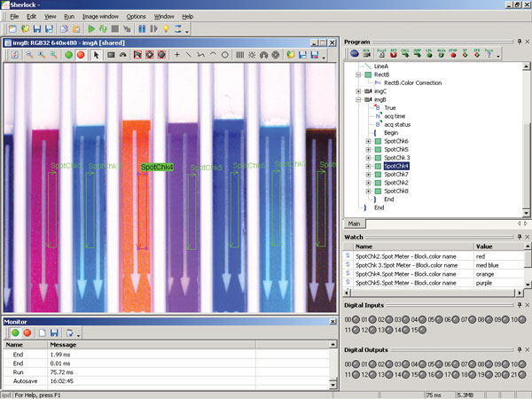Collapse the imgB tree node
This screenshot has width=532, height=399.
click(x=358, y=99)
